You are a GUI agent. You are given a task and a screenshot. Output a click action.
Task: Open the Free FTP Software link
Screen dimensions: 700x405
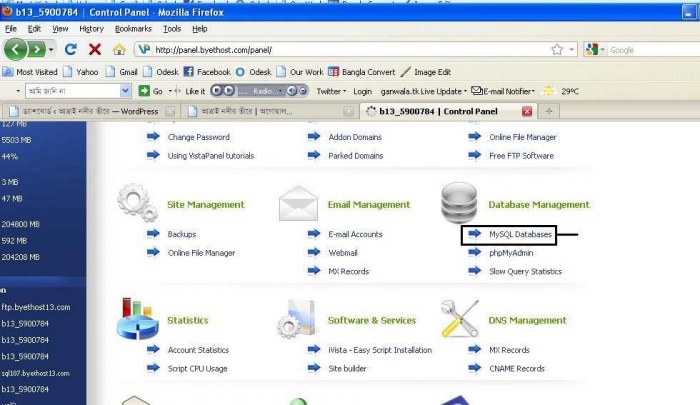[x=521, y=156]
